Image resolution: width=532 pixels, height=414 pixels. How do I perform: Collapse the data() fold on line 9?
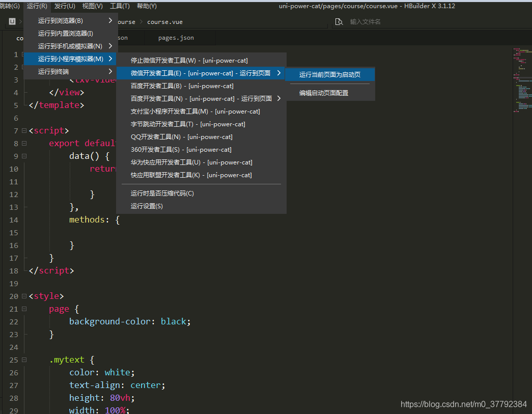click(24, 156)
